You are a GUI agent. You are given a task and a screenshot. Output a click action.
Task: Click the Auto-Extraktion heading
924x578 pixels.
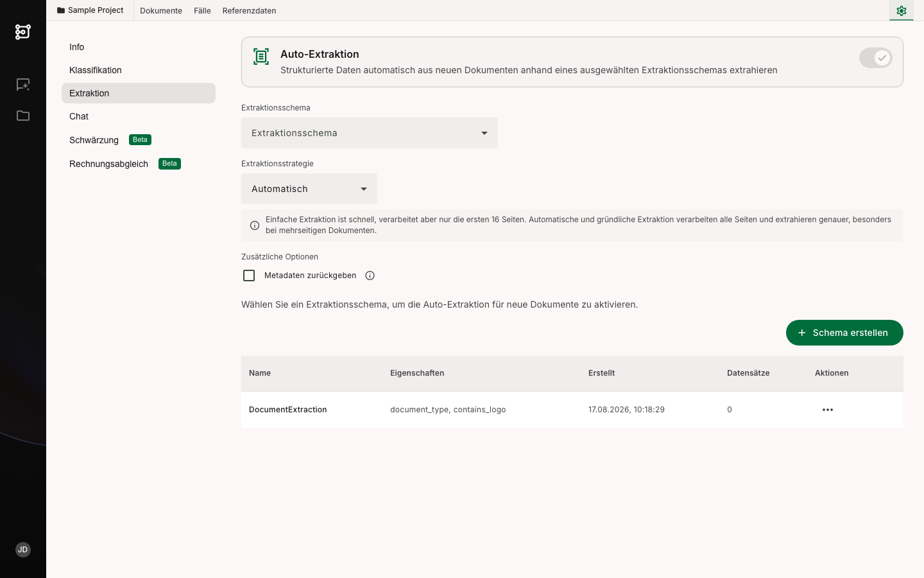pyautogui.click(x=320, y=54)
